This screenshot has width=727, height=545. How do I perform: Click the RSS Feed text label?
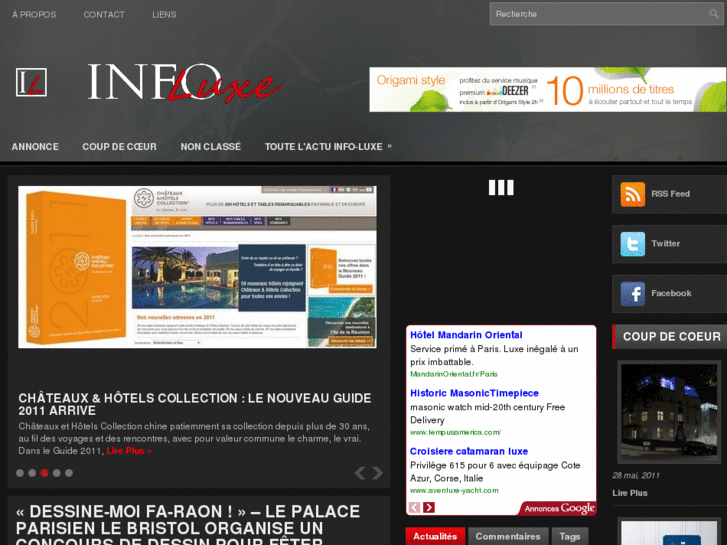pyautogui.click(x=670, y=194)
